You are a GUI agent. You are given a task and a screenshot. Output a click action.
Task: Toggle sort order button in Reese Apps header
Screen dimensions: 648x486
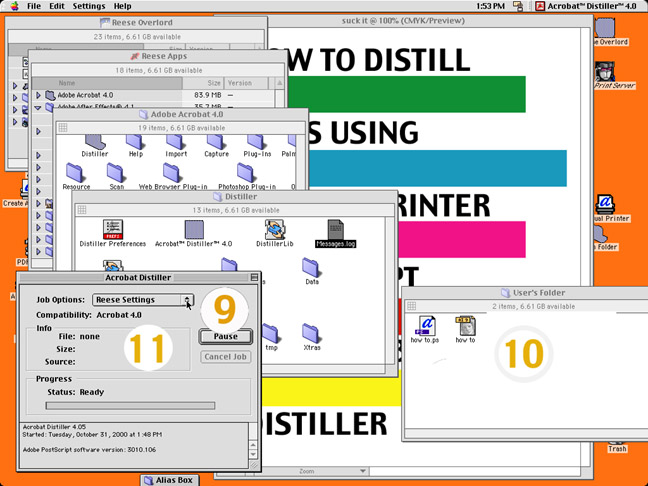tap(279, 83)
